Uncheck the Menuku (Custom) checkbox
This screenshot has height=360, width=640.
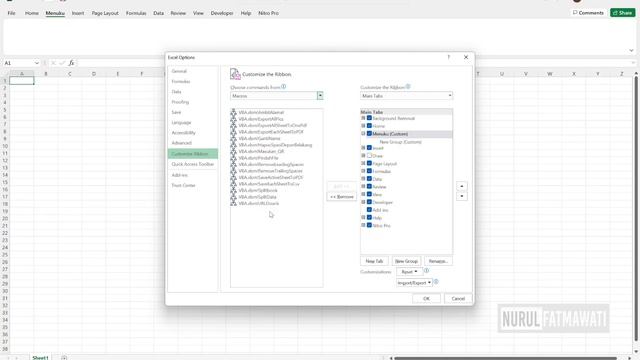(369, 133)
